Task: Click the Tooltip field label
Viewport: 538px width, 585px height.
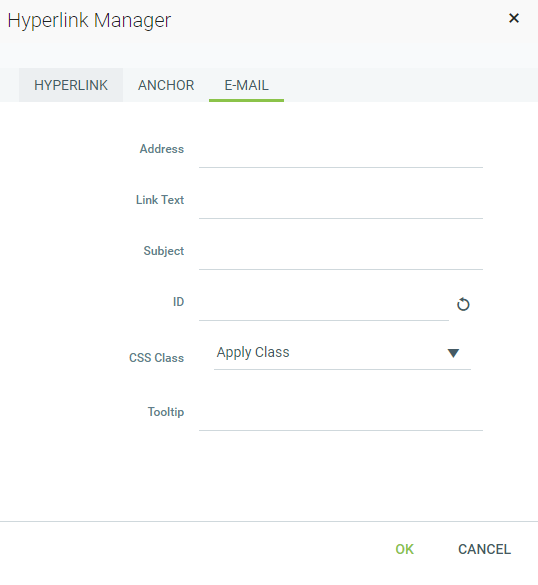Action: tap(166, 412)
